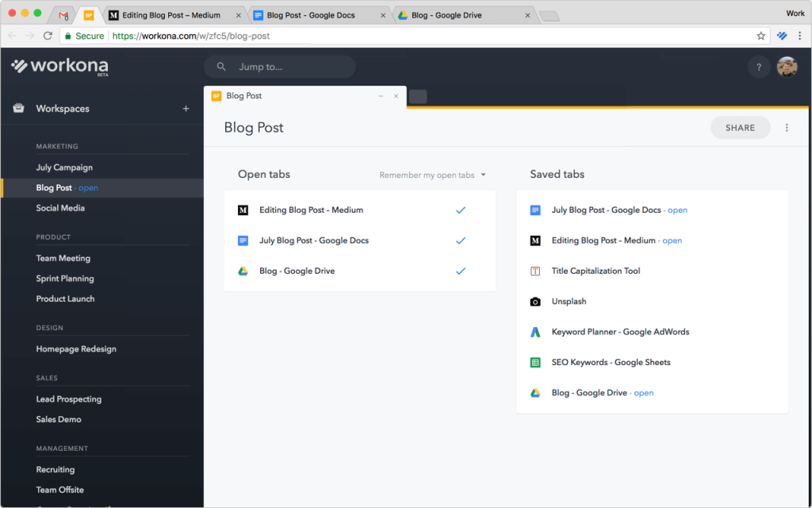Click the Google Drive icon in Saved tabs
Viewport: 812px width, 508px height.
[536, 392]
